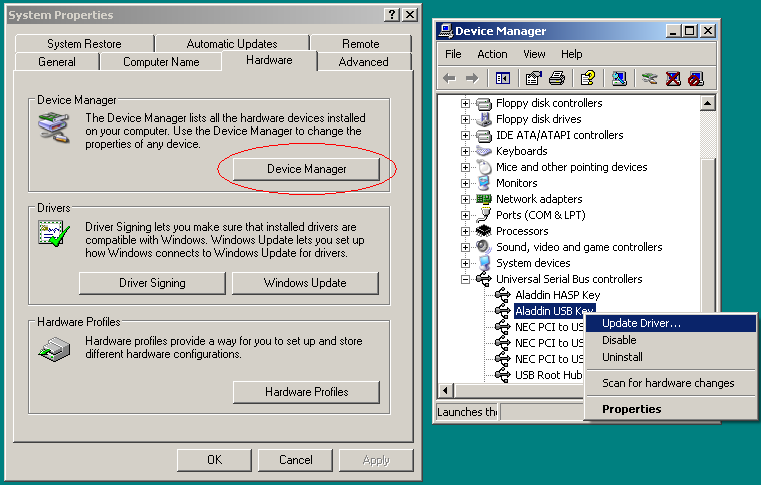Image resolution: width=761 pixels, height=485 pixels.
Task: Expand the Network adapters node
Action: (465, 199)
